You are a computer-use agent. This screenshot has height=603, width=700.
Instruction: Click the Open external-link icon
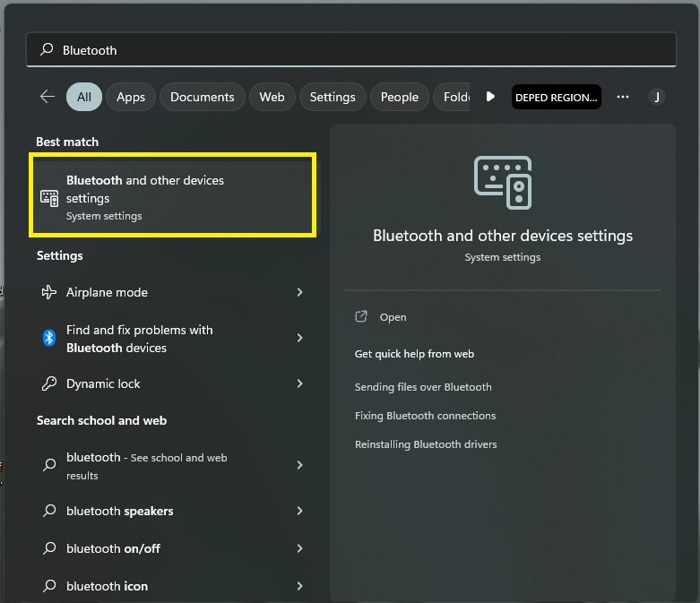(360, 316)
